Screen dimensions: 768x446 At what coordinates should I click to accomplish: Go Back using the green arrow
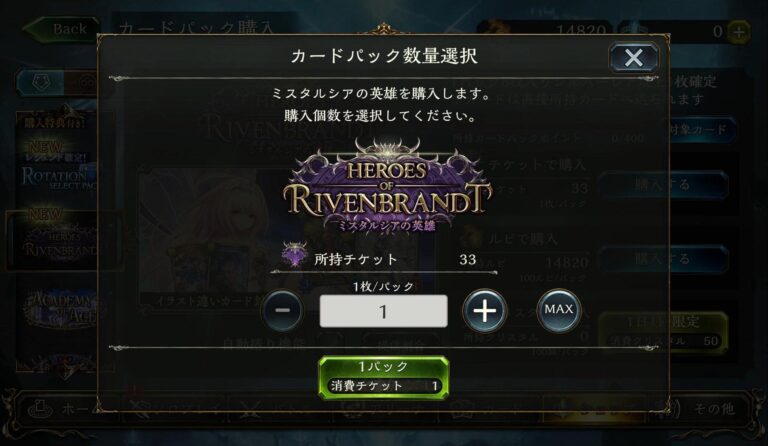click(x=61, y=29)
